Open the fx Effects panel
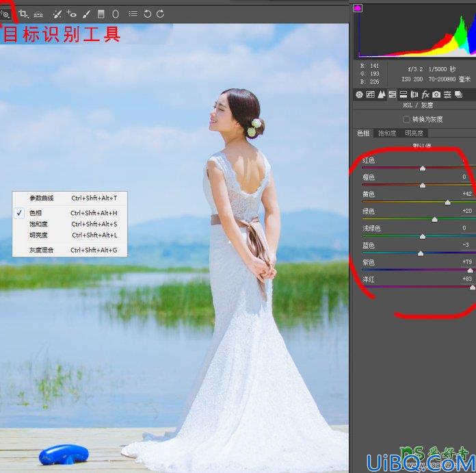476x473 pixels. [x=425, y=94]
